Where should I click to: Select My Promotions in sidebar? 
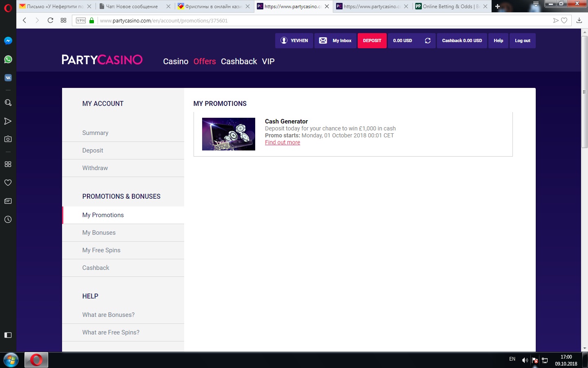tap(123, 215)
